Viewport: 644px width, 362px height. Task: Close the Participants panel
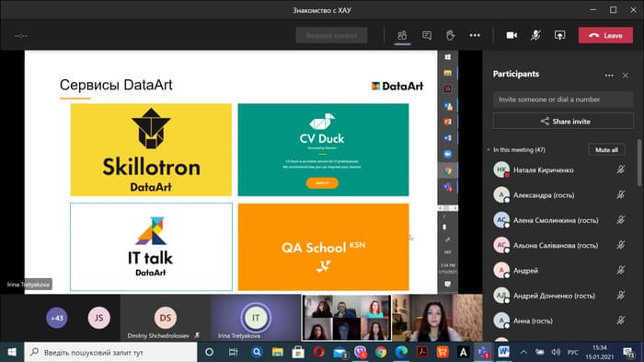pyautogui.click(x=625, y=76)
